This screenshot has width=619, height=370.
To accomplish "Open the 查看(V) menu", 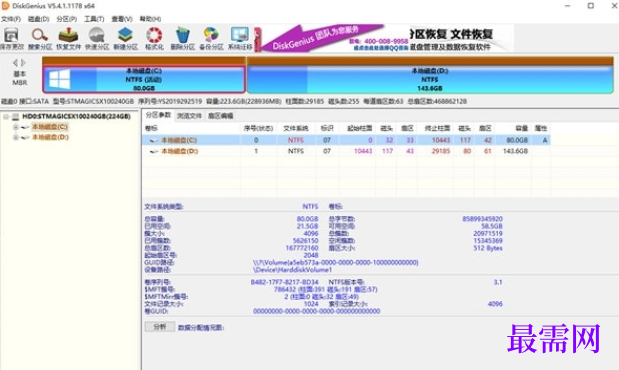I will [122, 19].
